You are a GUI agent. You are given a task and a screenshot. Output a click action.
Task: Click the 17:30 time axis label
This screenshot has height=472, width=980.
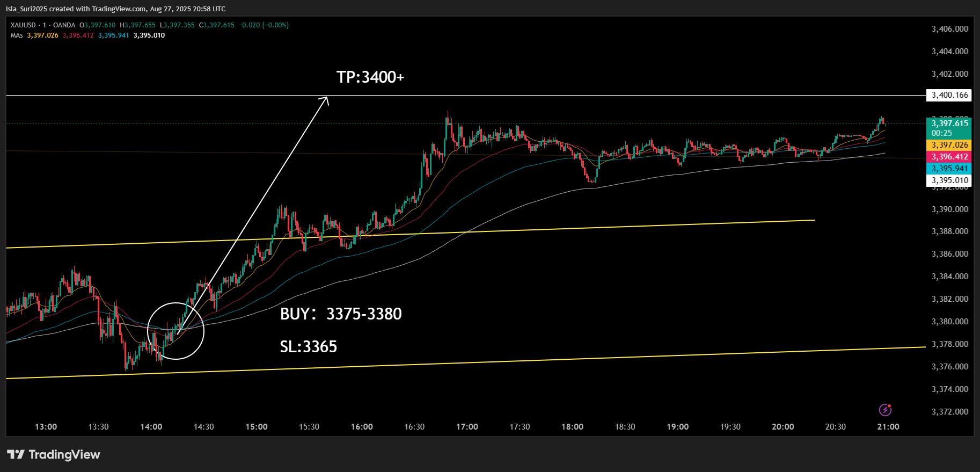point(520,427)
